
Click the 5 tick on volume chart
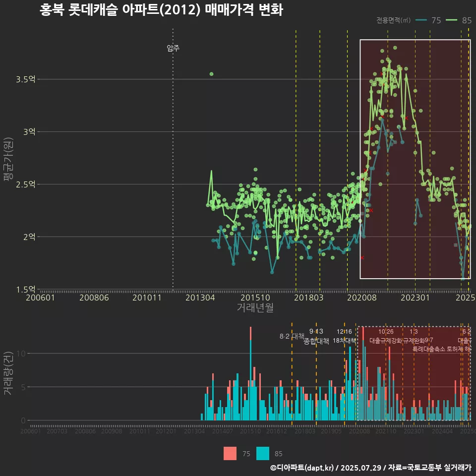(24, 387)
